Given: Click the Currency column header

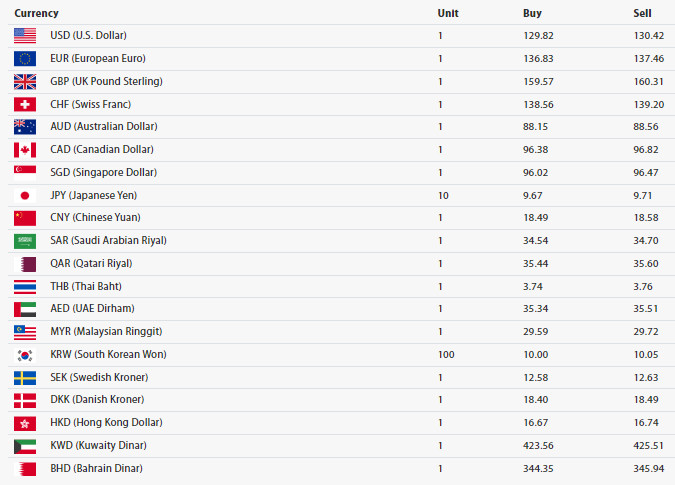Looking at the screenshot, I should [36, 13].
